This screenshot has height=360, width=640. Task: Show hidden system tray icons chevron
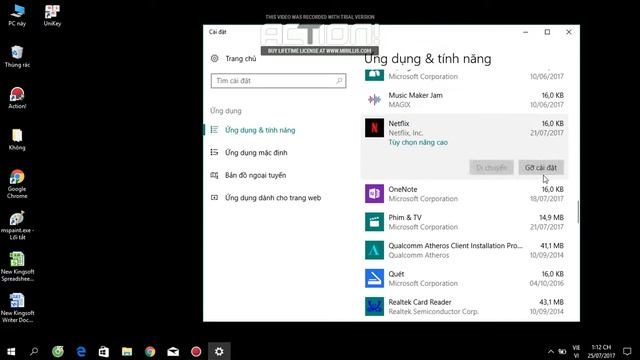pos(551,351)
